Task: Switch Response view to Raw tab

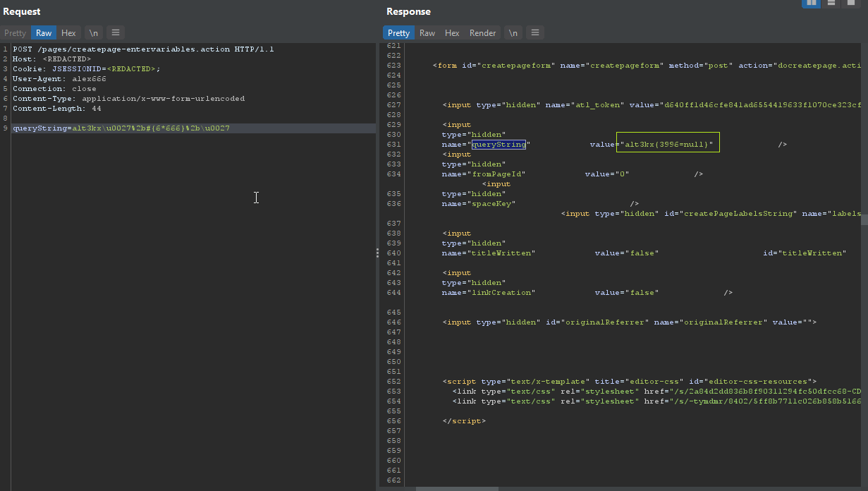Action: pos(427,33)
